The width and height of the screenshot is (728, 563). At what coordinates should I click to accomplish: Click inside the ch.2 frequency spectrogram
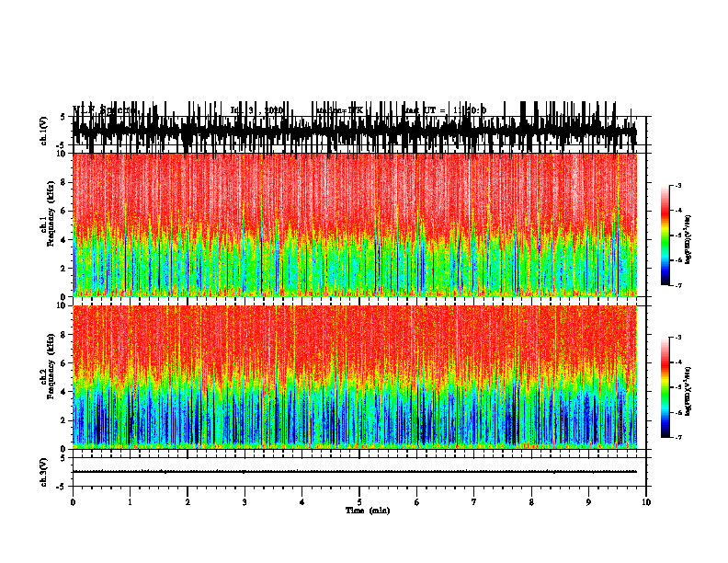coord(355,377)
